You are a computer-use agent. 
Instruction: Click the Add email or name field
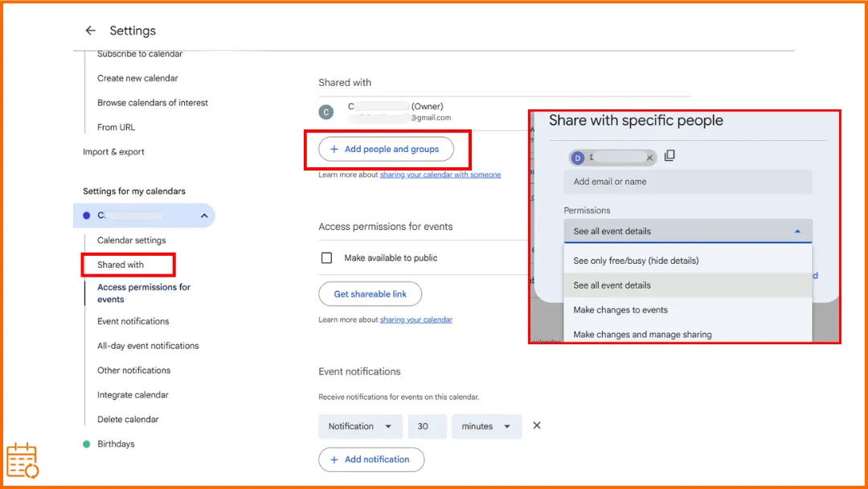687,182
